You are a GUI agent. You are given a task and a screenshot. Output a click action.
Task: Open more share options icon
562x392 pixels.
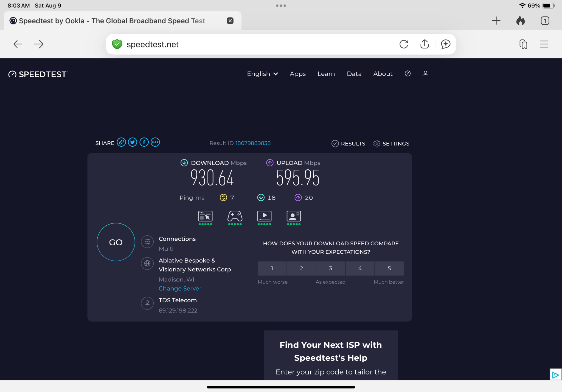point(155,142)
